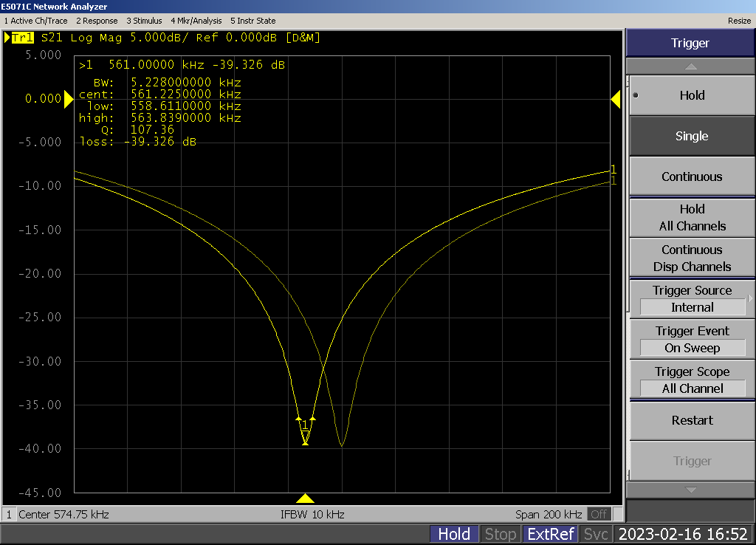Open the 2 Response menu
Image resolution: width=756 pixels, height=545 pixels.
[x=97, y=21]
